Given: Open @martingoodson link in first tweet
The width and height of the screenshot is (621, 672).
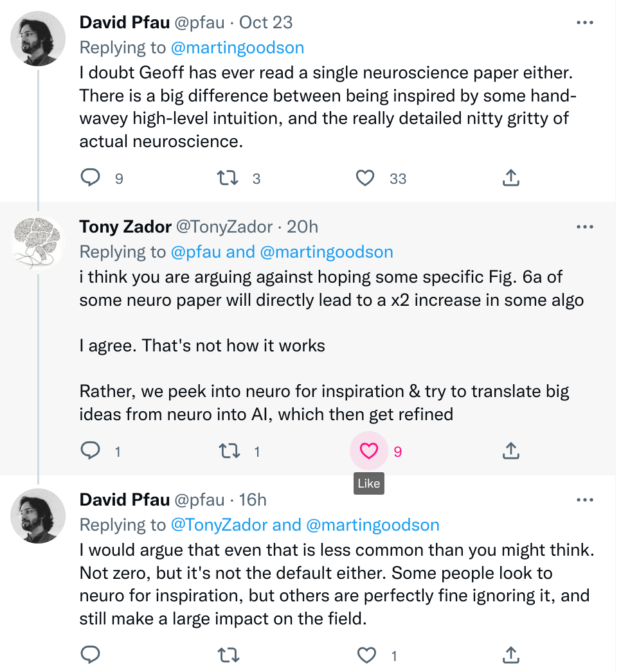Looking at the screenshot, I should (x=237, y=48).
